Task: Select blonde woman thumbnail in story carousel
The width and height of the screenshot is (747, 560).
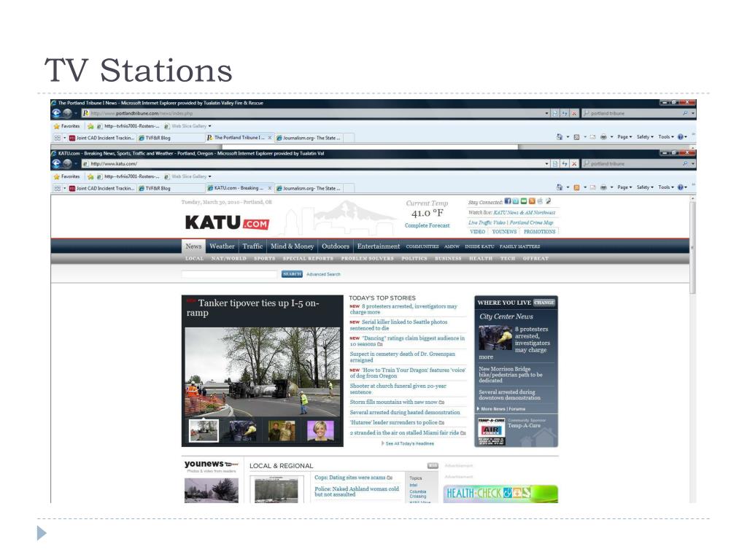Action: [320, 430]
